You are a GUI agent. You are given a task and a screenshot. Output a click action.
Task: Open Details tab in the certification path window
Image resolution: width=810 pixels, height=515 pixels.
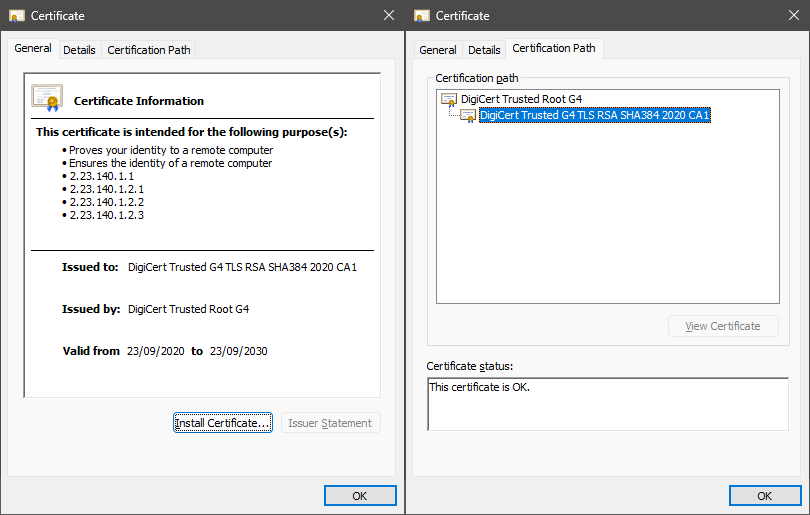pyautogui.click(x=484, y=50)
